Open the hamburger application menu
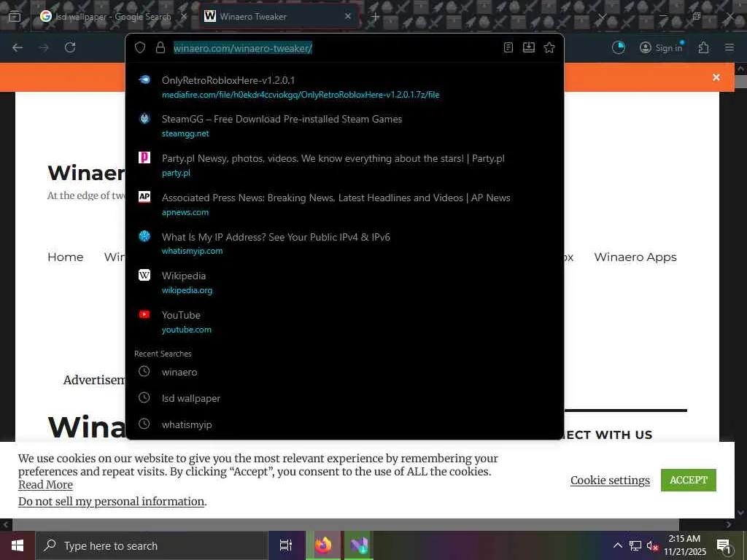 point(729,47)
